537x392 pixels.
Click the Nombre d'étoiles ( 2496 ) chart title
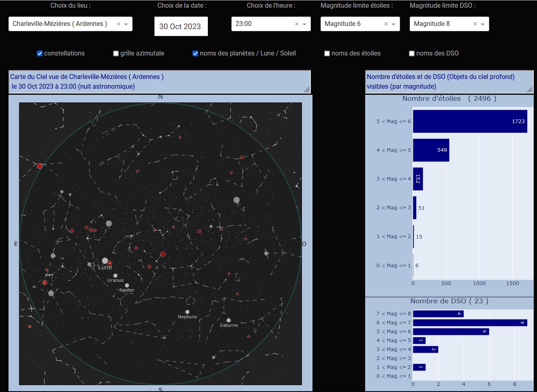coord(449,98)
